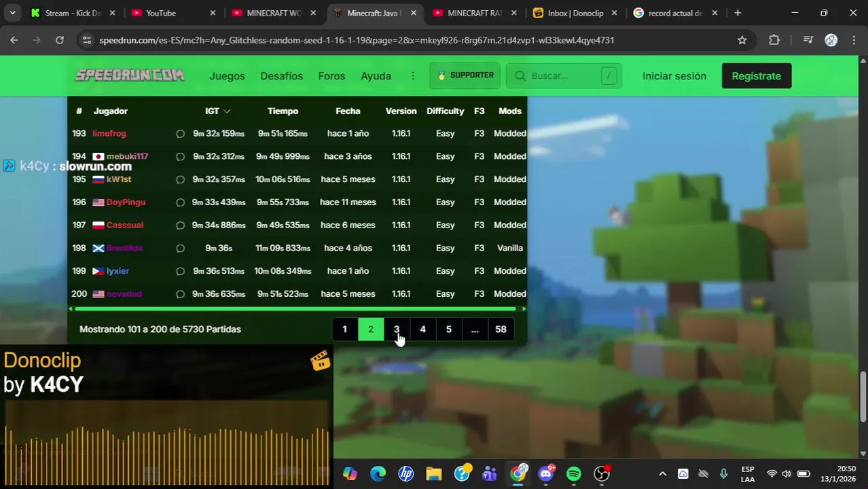Click the Fecha column header
Viewport: 868px width, 489px height.
[x=348, y=111]
